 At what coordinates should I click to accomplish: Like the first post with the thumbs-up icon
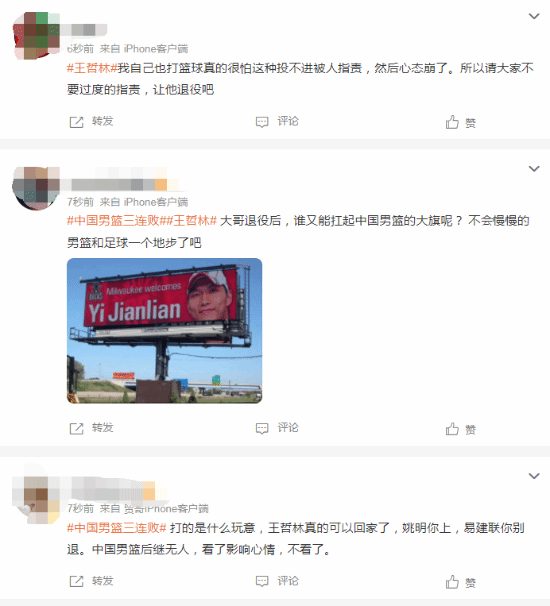[452, 122]
